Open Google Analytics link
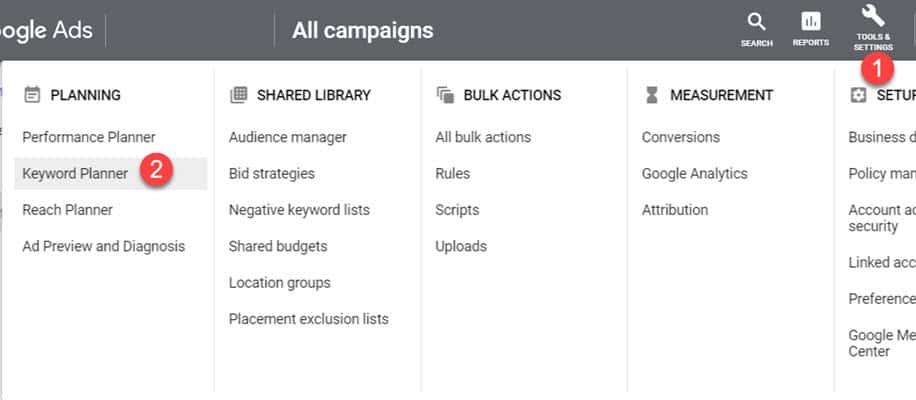 695,173
